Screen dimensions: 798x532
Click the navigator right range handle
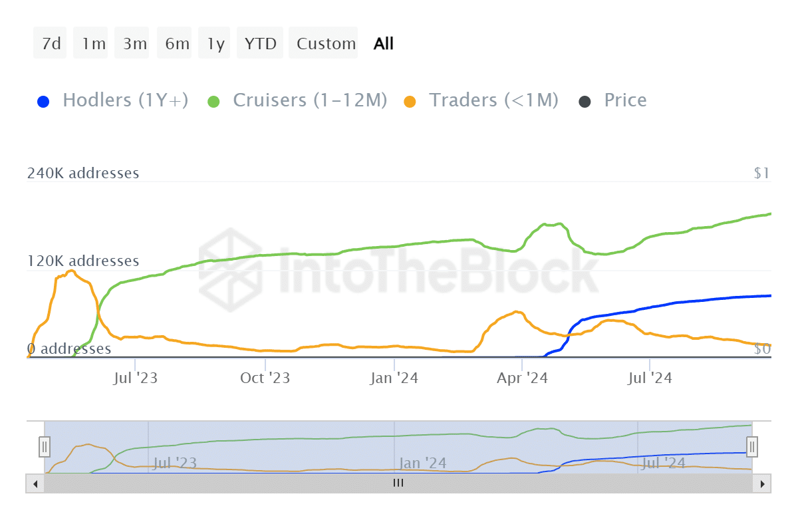pyautogui.click(x=752, y=446)
